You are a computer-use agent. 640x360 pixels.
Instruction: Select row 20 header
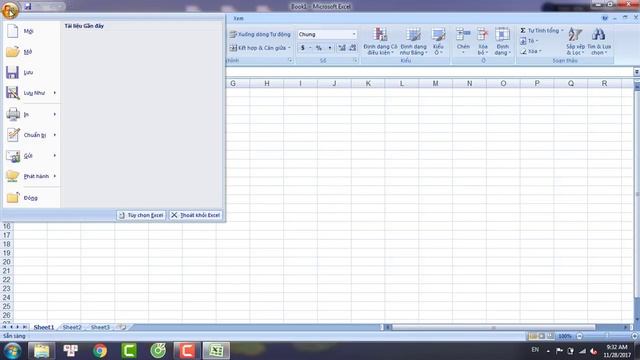[x=7, y=262]
